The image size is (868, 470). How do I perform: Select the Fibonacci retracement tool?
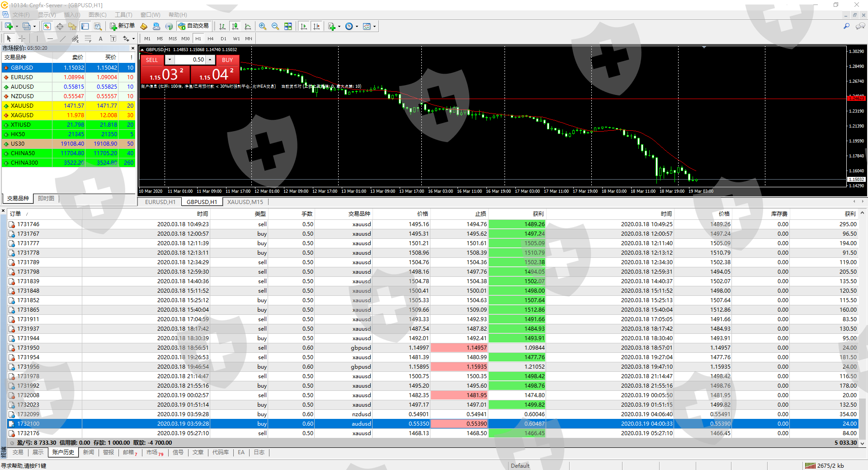point(88,39)
